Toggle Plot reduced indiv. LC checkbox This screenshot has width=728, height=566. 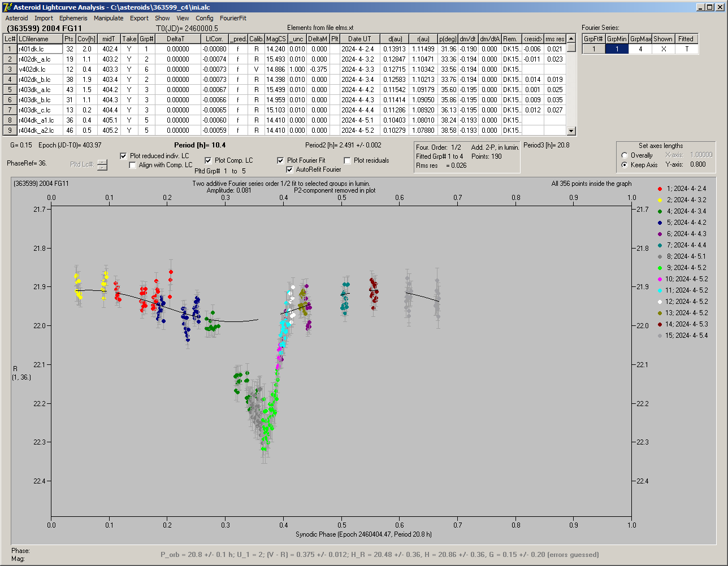tap(124, 155)
